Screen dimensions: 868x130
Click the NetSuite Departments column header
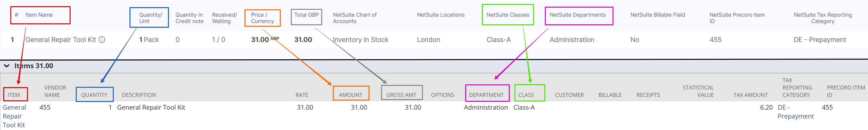pos(577,15)
